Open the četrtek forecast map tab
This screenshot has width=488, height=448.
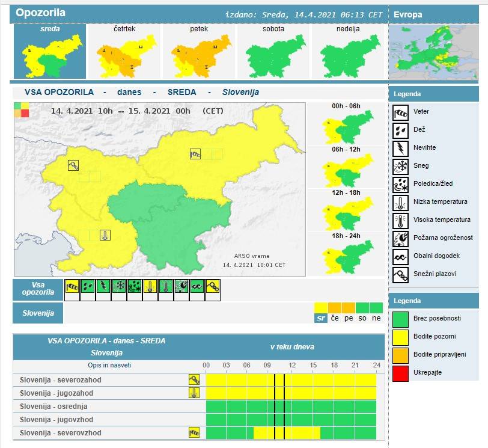click(124, 52)
